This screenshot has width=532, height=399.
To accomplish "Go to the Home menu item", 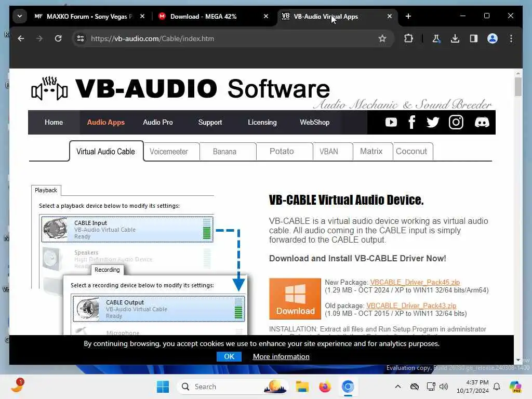I will point(54,123).
